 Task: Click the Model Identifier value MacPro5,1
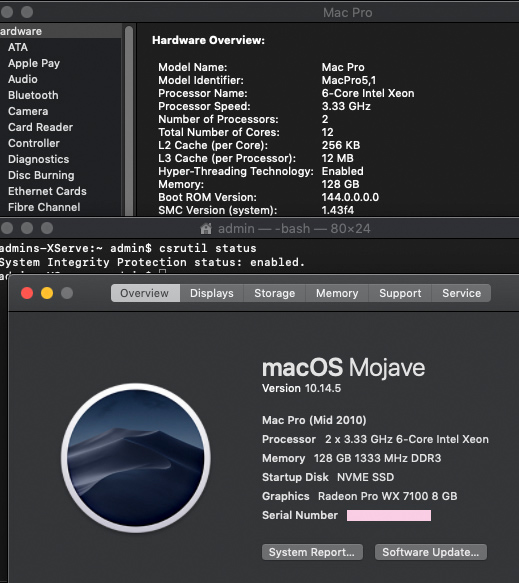coord(349,80)
